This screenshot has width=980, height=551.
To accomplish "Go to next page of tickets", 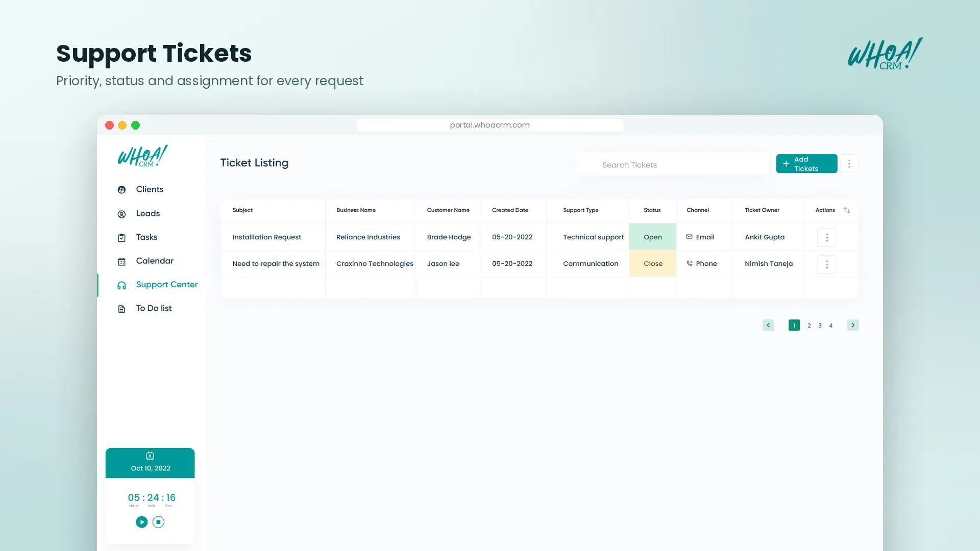I will (853, 325).
